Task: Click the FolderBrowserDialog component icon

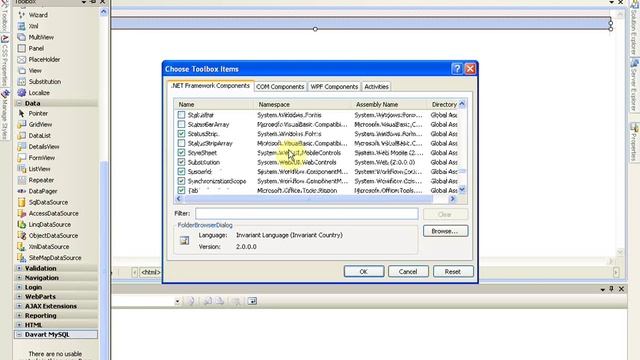Action: [184, 240]
